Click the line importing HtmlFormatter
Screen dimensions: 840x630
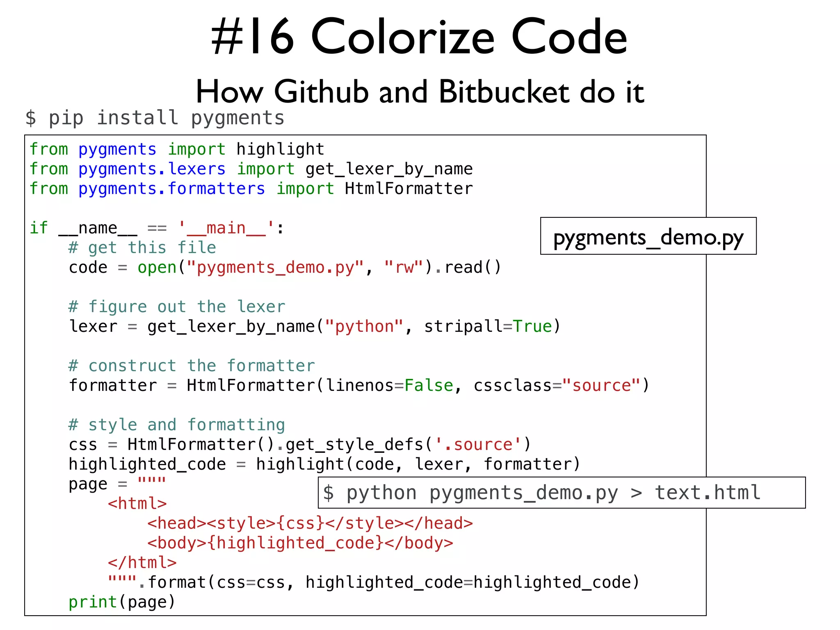251,189
